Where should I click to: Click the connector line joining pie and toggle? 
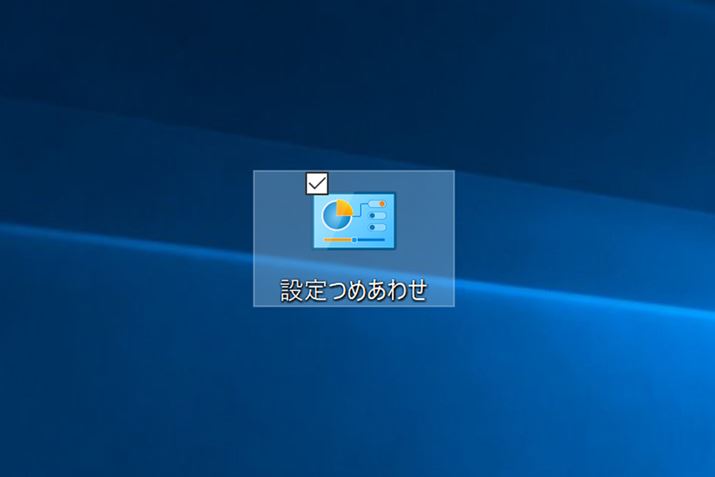coord(359,207)
